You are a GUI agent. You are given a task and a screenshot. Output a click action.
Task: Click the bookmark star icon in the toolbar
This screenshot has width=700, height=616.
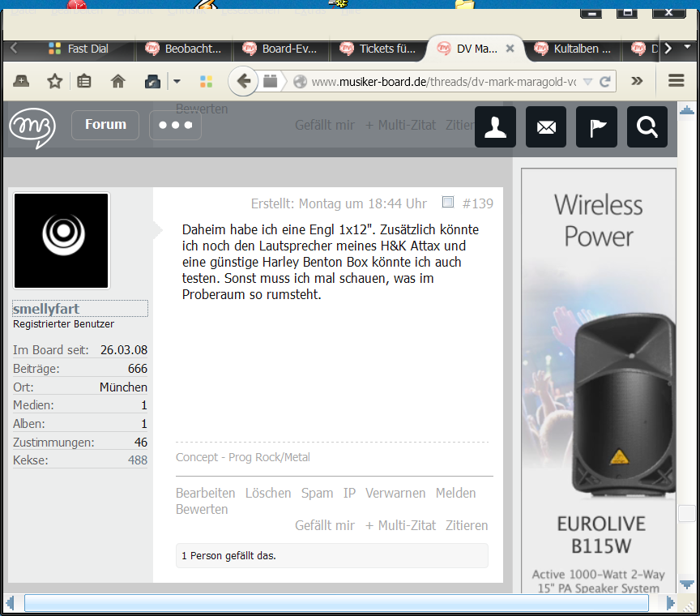click(x=55, y=81)
